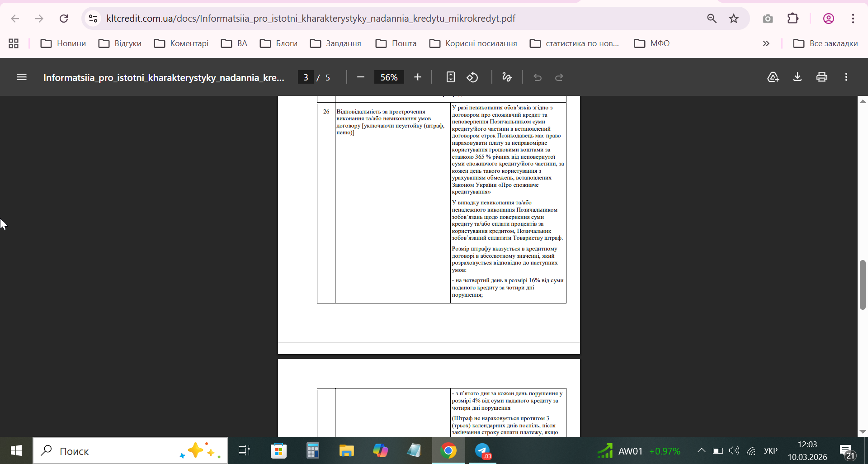Switch to Google Chrome on taskbar
The height and width of the screenshot is (464, 868).
[x=448, y=451]
